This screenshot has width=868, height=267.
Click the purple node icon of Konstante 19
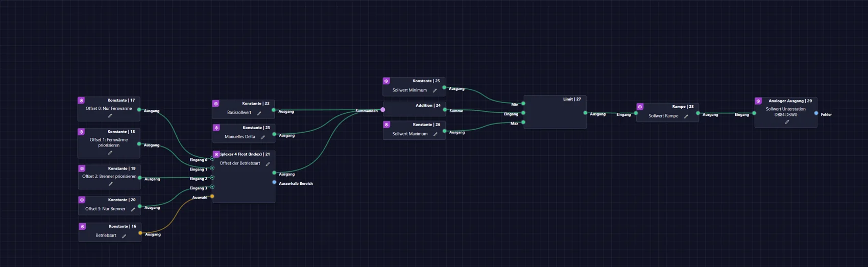pos(82,168)
